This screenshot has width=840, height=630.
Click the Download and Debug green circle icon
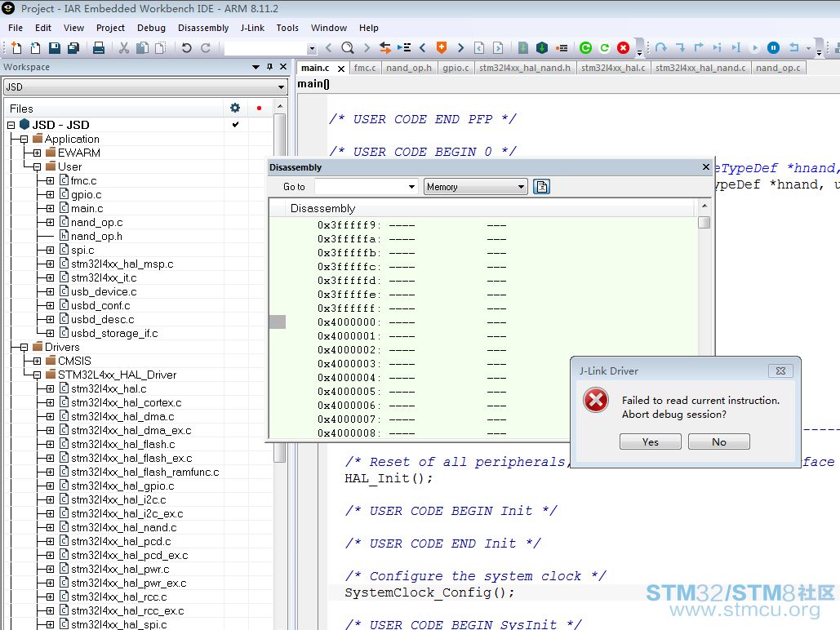(x=585, y=48)
